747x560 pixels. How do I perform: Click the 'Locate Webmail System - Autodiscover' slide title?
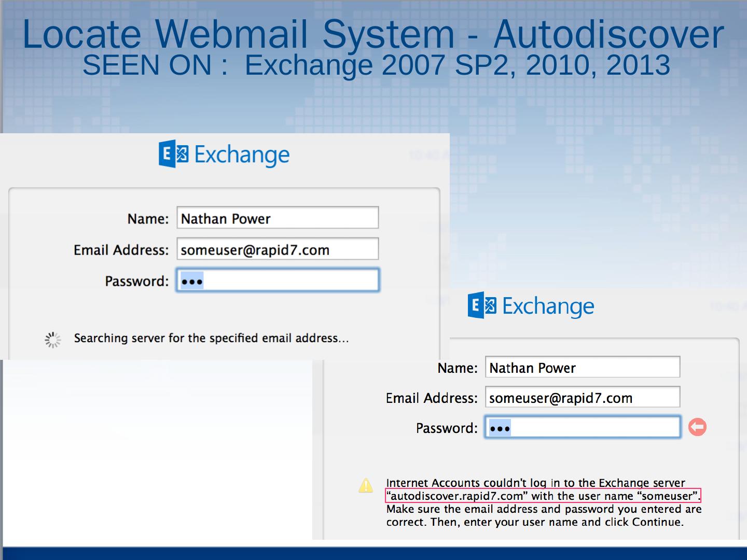point(373,34)
